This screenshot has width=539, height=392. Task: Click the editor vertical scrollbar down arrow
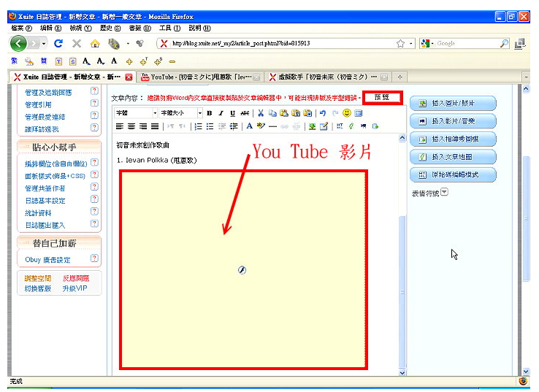(x=402, y=372)
